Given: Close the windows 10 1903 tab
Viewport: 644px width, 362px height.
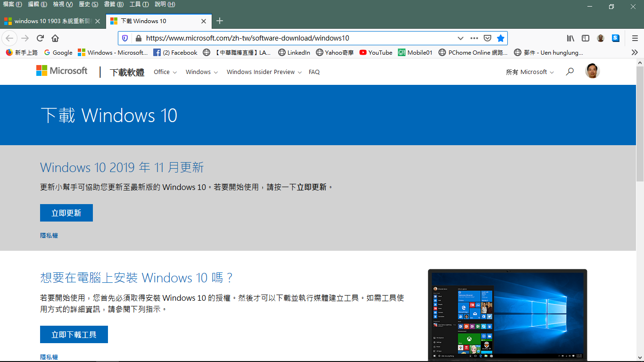Looking at the screenshot, I should pos(98,21).
